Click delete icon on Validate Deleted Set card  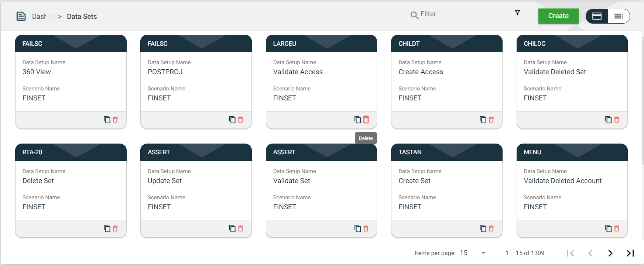point(616,120)
